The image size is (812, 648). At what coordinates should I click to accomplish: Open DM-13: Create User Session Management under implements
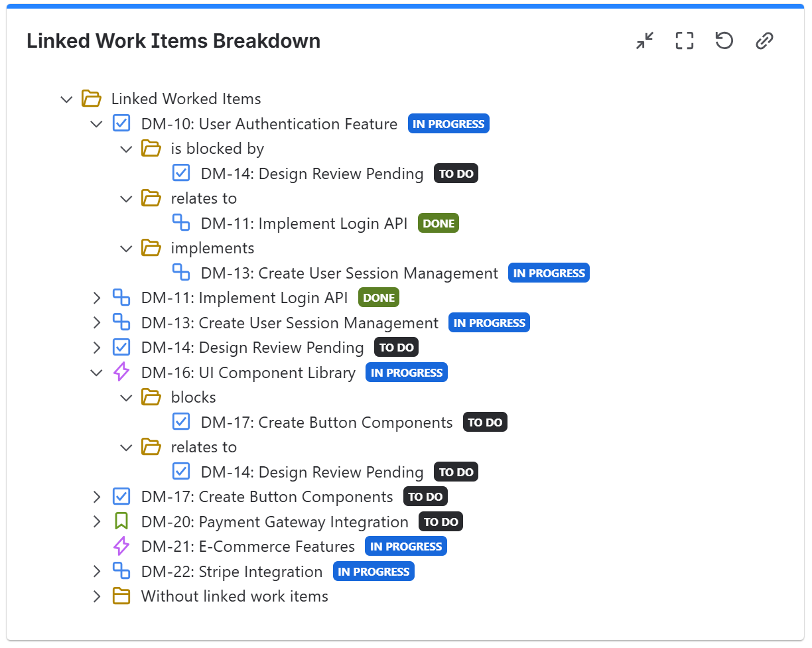coord(349,273)
